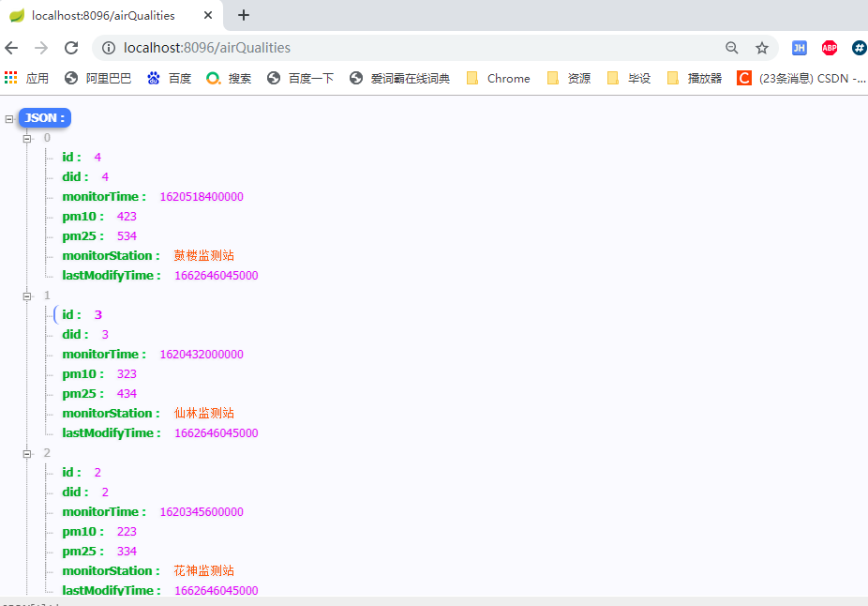Collapse array item 0
This screenshot has width=868, height=606.
click(27, 138)
